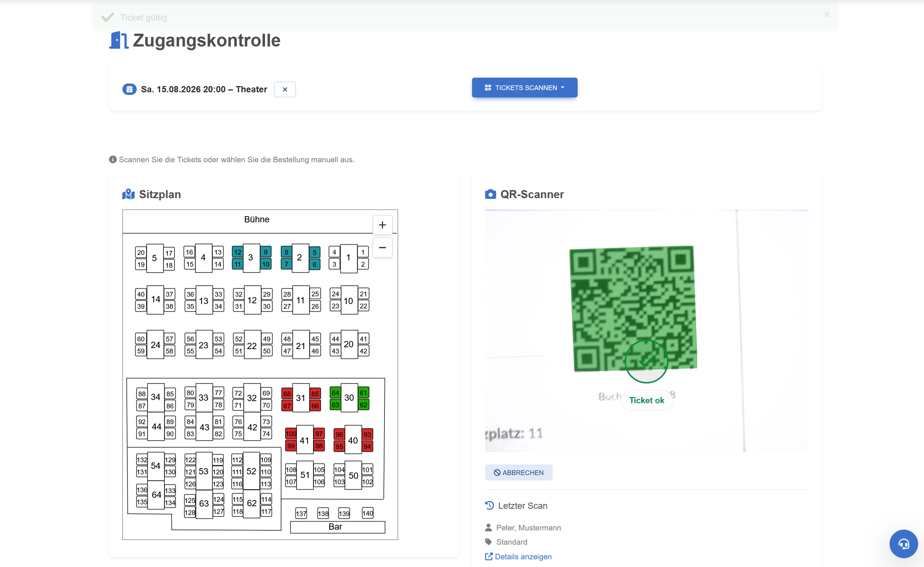Screen dimensions: 924x567
Task: Click the camera icon beside QR-Scanner
Action: pos(490,194)
